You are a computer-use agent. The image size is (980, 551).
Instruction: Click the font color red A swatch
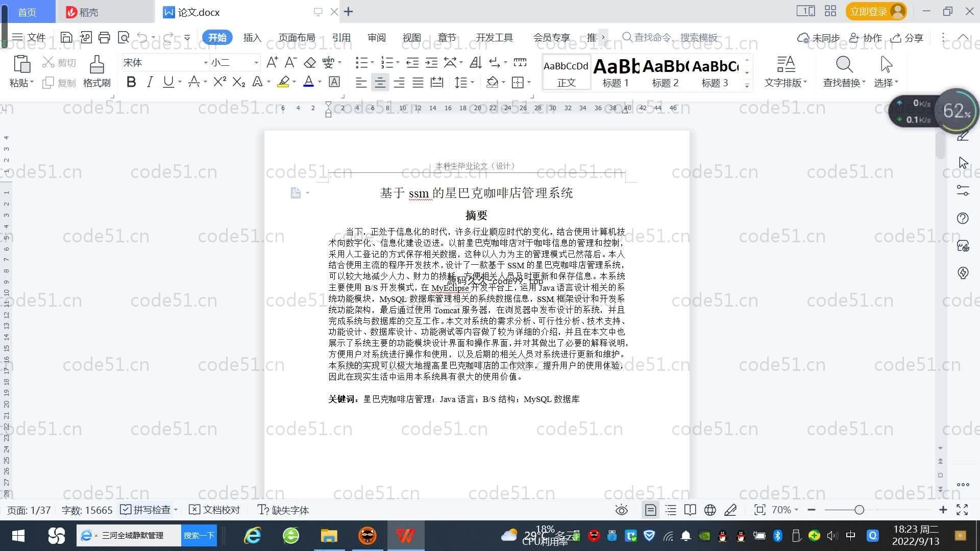pos(308,82)
